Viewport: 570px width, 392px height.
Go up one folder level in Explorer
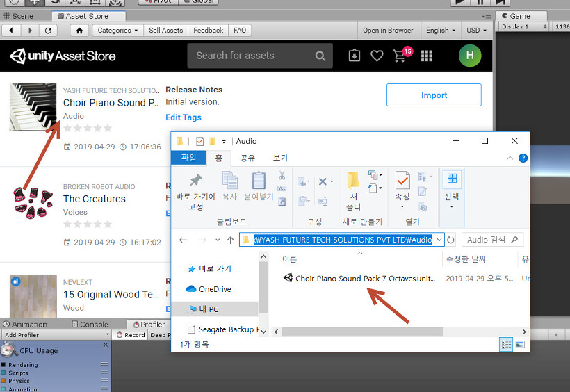pyautogui.click(x=231, y=240)
